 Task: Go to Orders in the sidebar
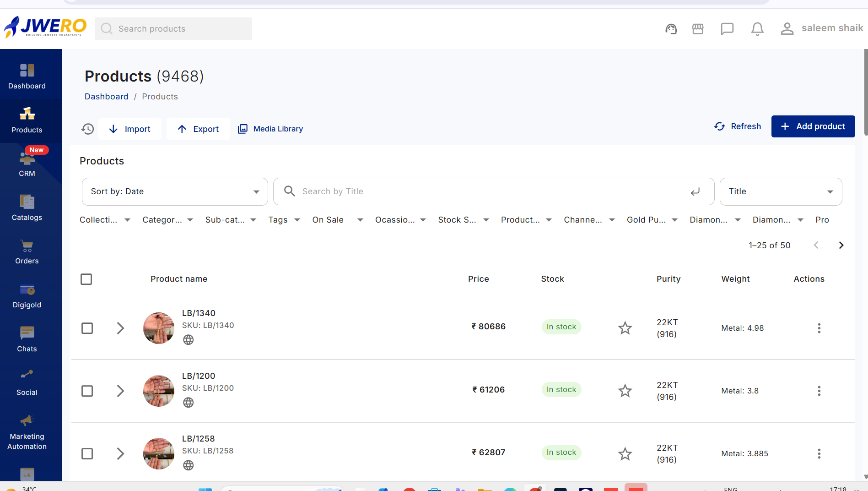click(27, 252)
